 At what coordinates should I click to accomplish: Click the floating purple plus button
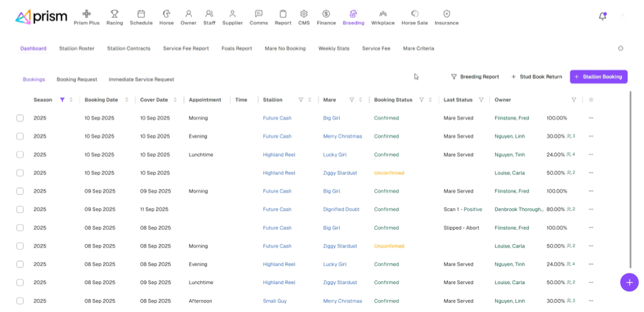[x=629, y=282]
